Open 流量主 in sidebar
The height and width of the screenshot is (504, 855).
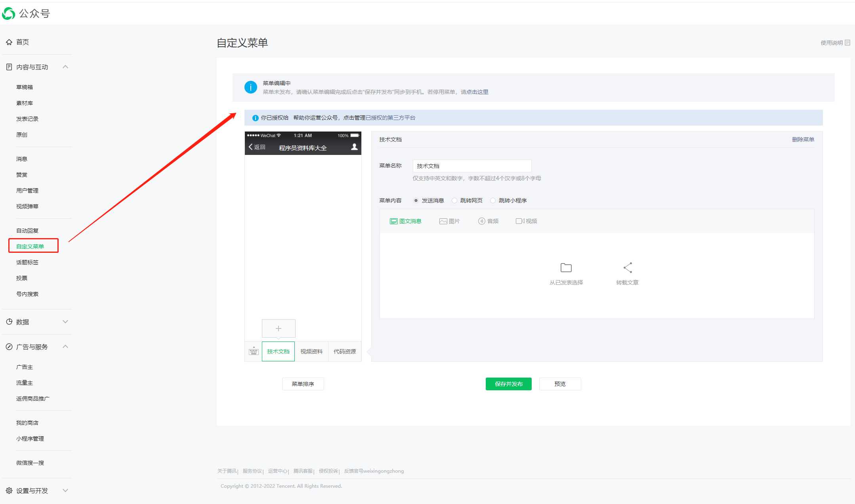(x=25, y=383)
